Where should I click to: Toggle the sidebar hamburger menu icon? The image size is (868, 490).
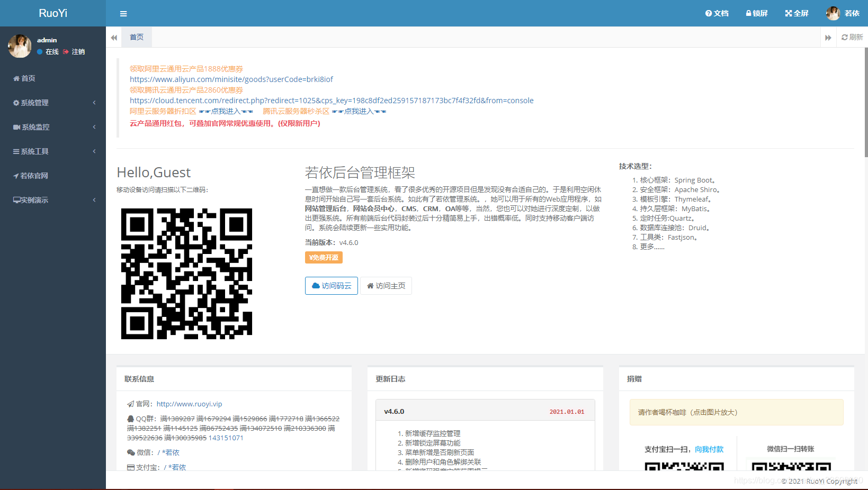pos(123,14)
